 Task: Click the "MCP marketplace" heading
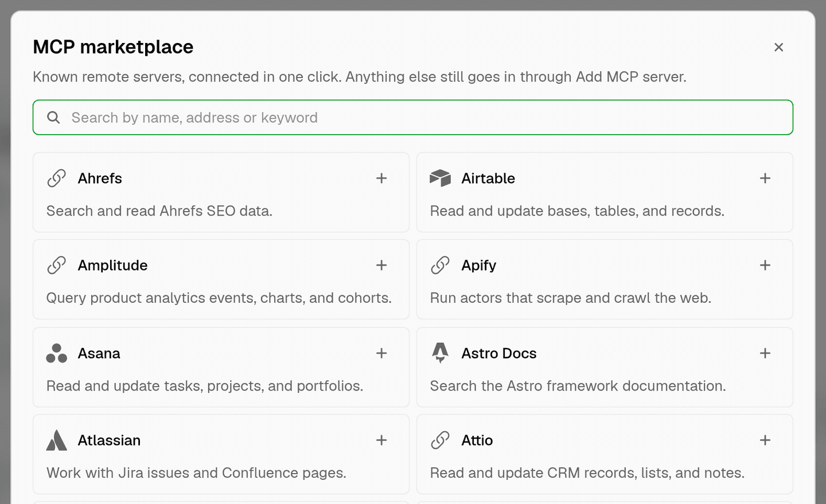point(113,47)
